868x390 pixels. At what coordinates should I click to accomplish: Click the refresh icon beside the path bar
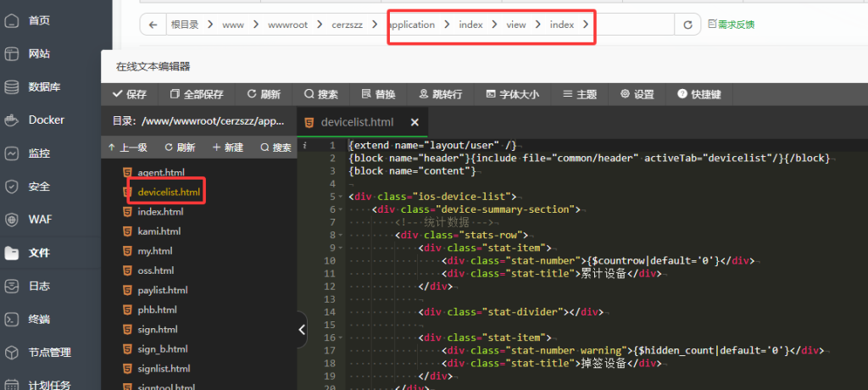(688, 25)
